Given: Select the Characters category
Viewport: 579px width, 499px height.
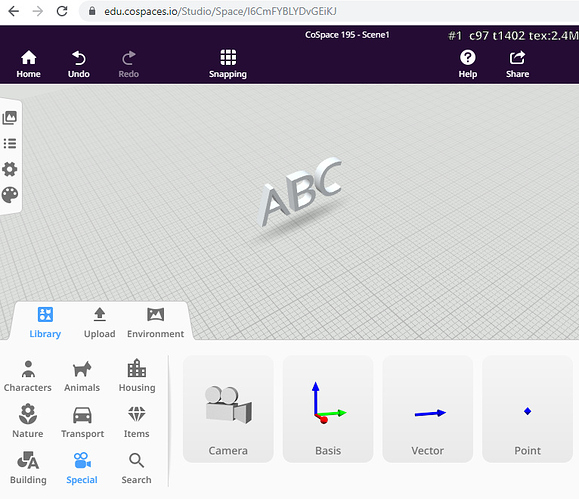Looking at the screenshot, I should coord(28,376).
